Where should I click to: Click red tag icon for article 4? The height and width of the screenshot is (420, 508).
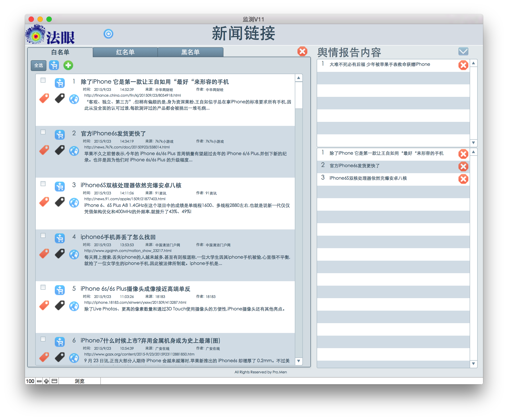(44, 254)
